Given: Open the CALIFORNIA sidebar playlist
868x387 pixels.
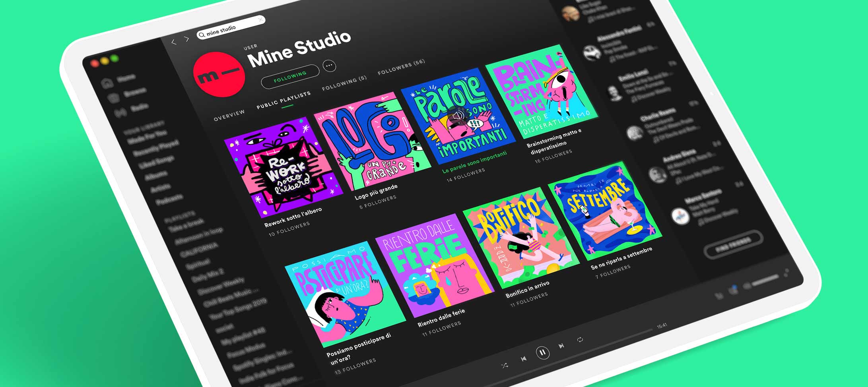Looking at the screenshot, I should click(x=199, y=251).
